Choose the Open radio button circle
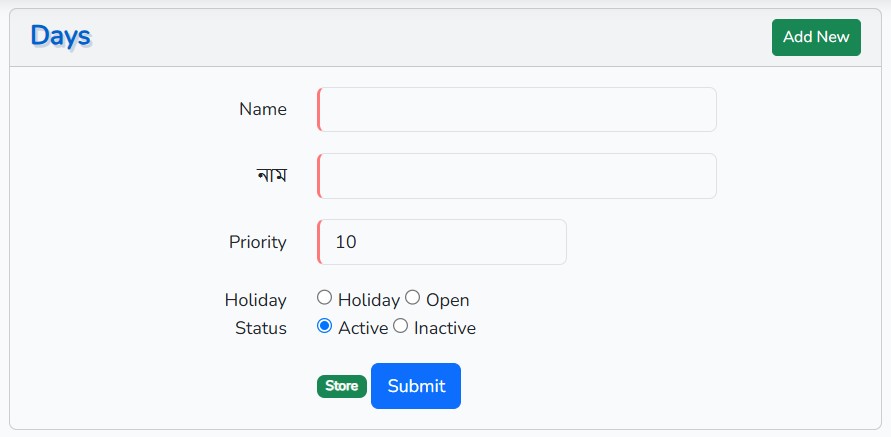The height and width of the screenshot is (437, 891). coord(412,298)
